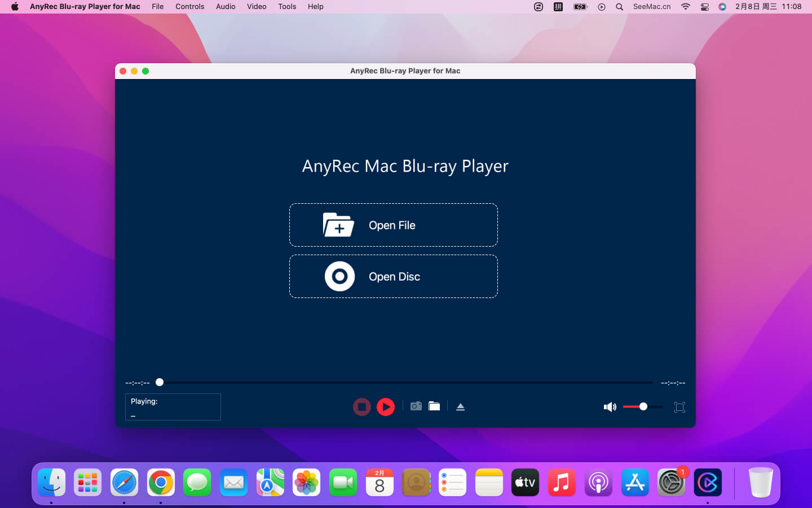812x508 pixels.
Task: Click the Open Disc button
Action: [x=393, y=277]
